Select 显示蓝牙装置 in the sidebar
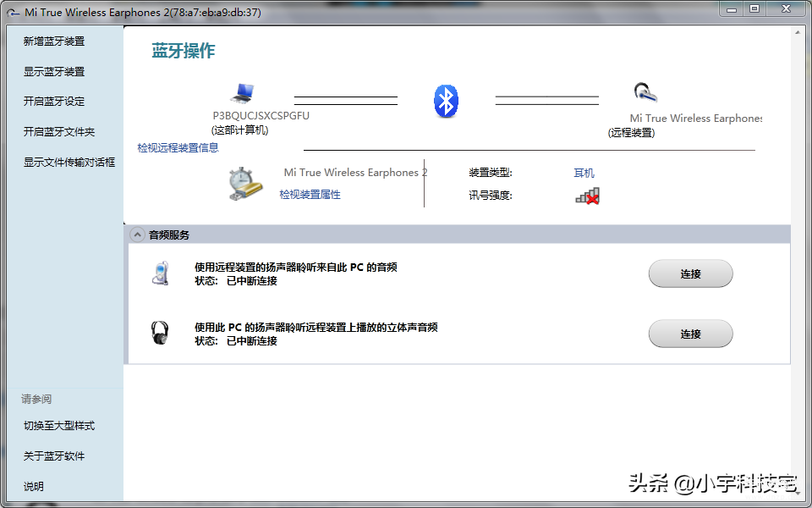The image size is (812, 508). tap(54, 71)
